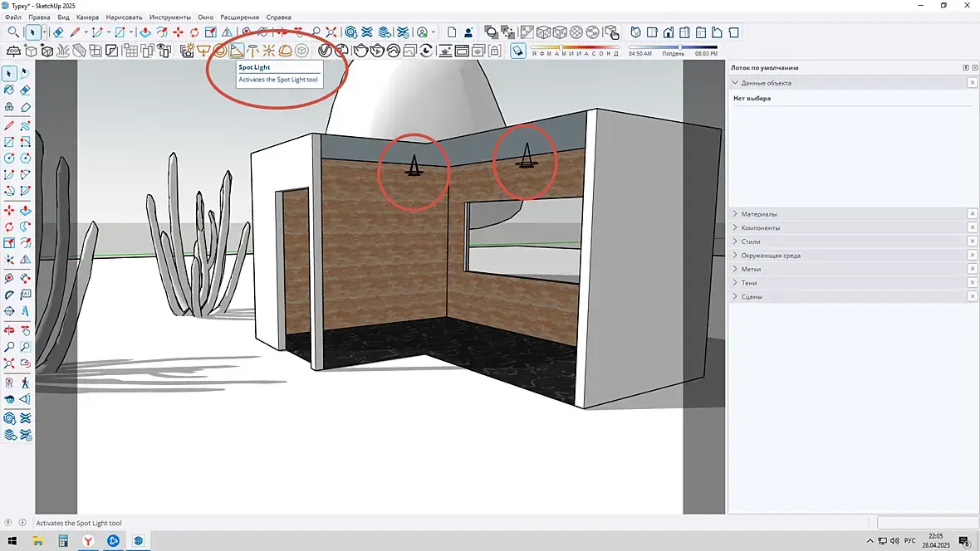Select the Circle tool in left toolbar
Image resolution: width=980 pixels, height=551 pixels.
tap(9, 158)
